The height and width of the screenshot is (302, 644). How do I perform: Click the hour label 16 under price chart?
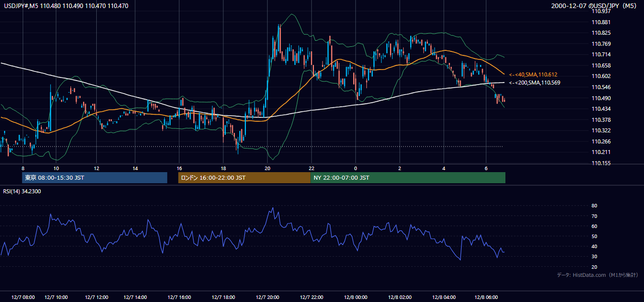(x=179, y=168)
